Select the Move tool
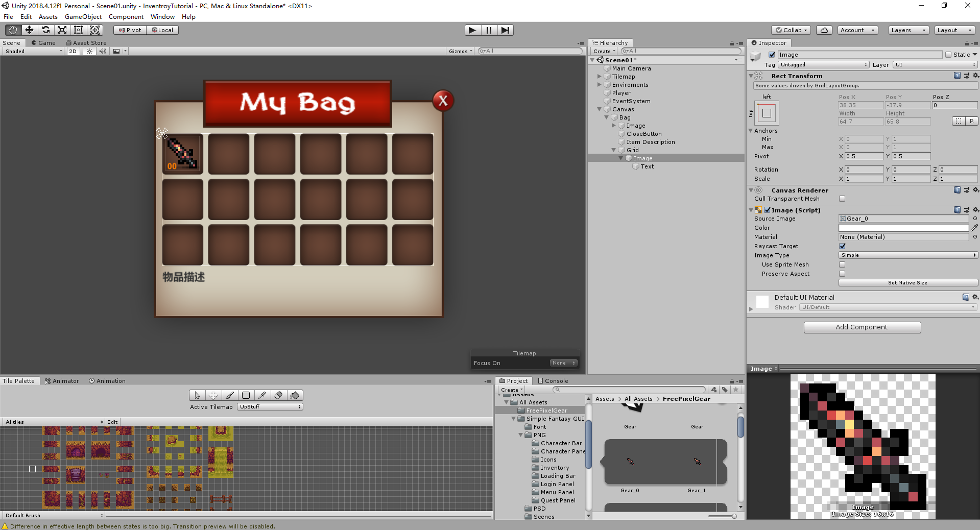980x530 pixels. (29, 30)
